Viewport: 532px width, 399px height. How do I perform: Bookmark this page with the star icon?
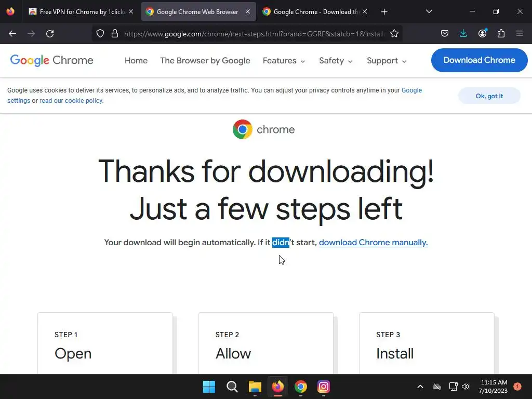pyautogui.click(x=394, y=34)
